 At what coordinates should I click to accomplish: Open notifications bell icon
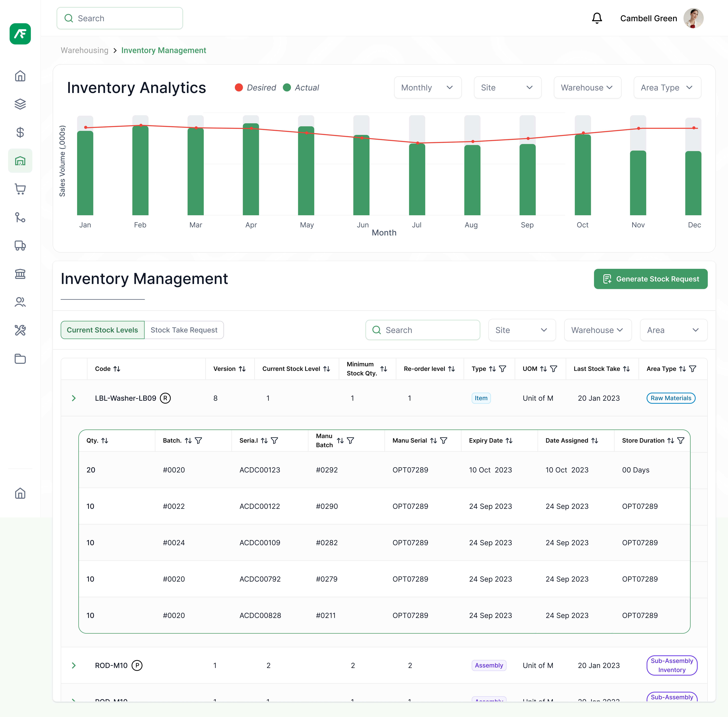597,18
